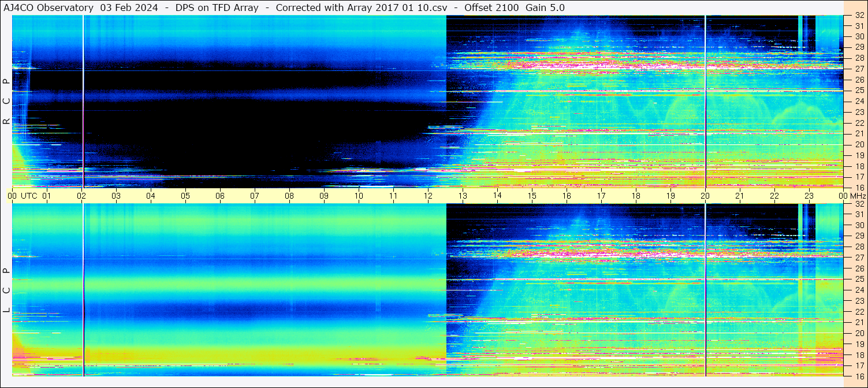Viewport: 868px width, 388px height.
Task: Click the 02 UTC time axis label
Action: (81, 196)
